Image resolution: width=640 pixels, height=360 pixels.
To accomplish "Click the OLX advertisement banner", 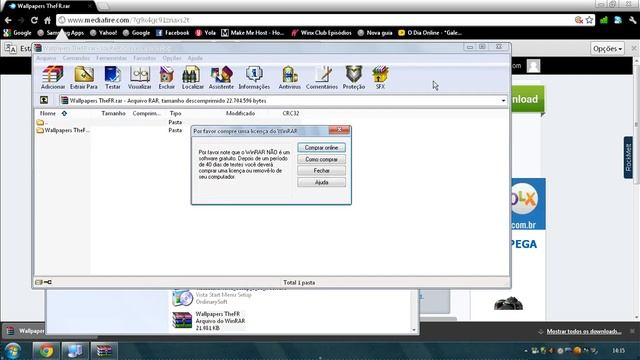I will point(528,203).
